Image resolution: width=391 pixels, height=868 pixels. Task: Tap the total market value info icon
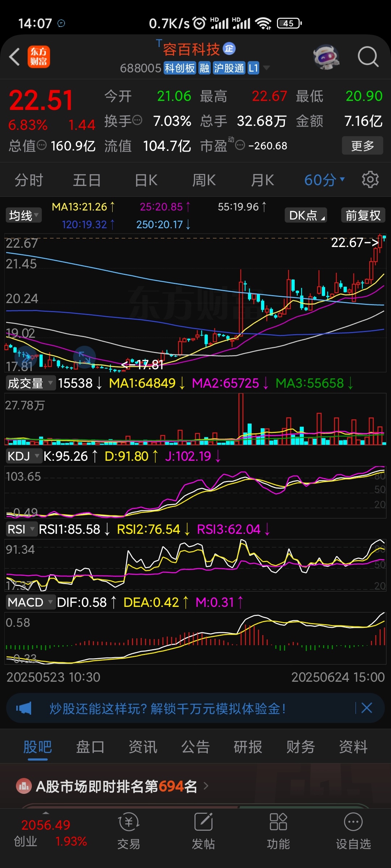(42, 145)
